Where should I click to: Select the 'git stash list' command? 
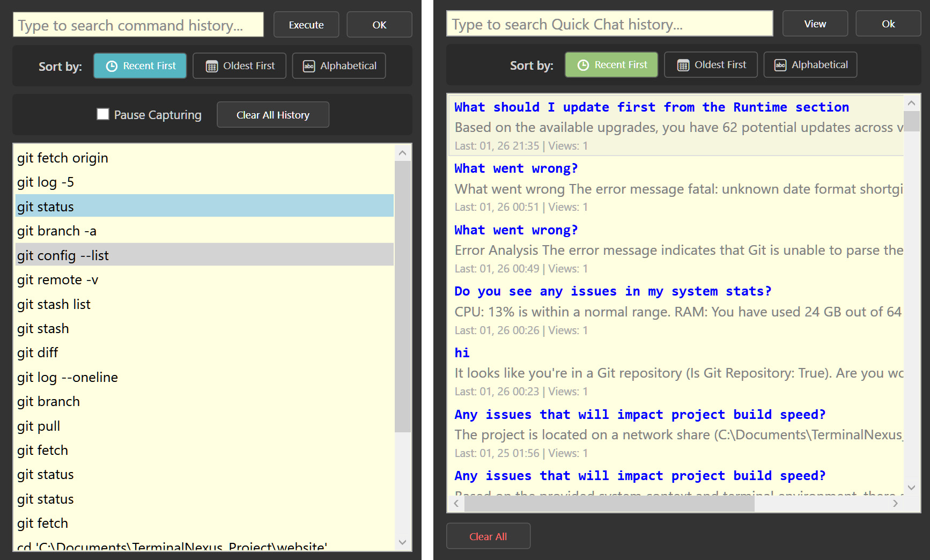54,304
